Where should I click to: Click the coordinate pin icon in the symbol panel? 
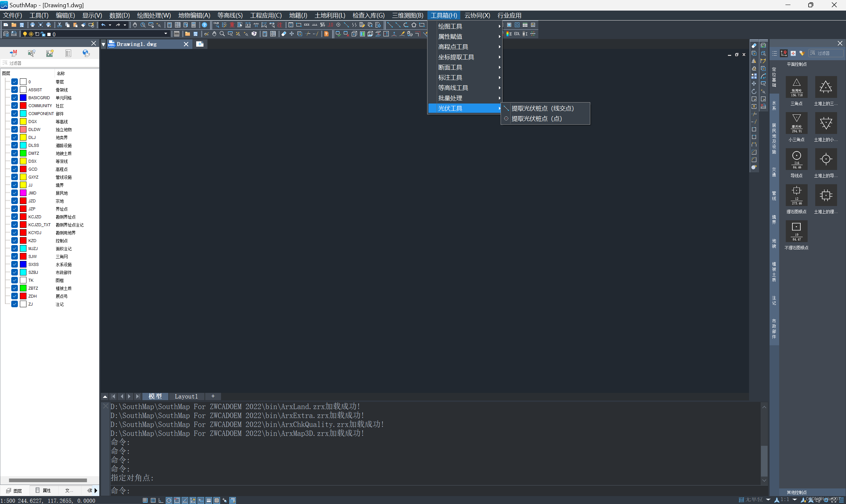coord(784,53)
